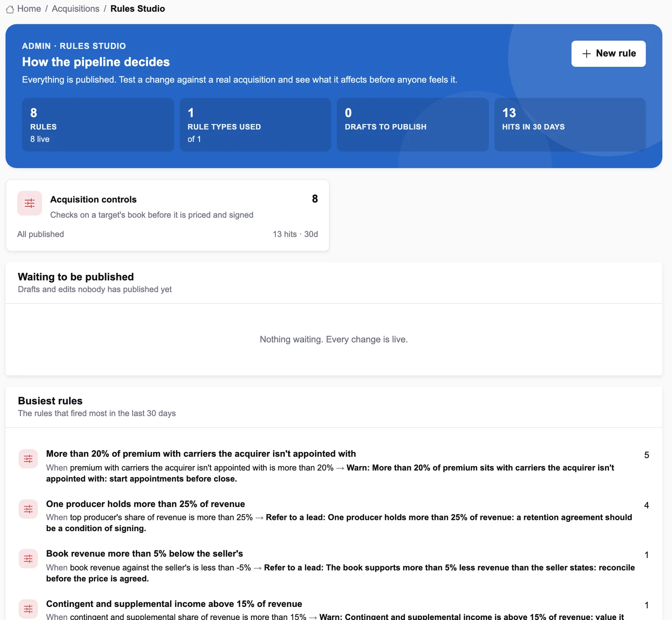672x620 pixels.
Task: Click Checks on a target's book description
Action: click(152, 215)
